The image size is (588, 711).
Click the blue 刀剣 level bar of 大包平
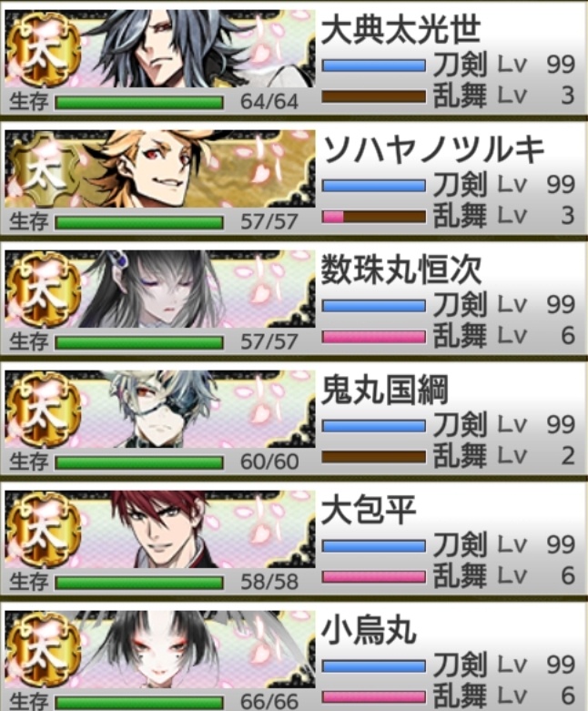[x=374, y=546]
